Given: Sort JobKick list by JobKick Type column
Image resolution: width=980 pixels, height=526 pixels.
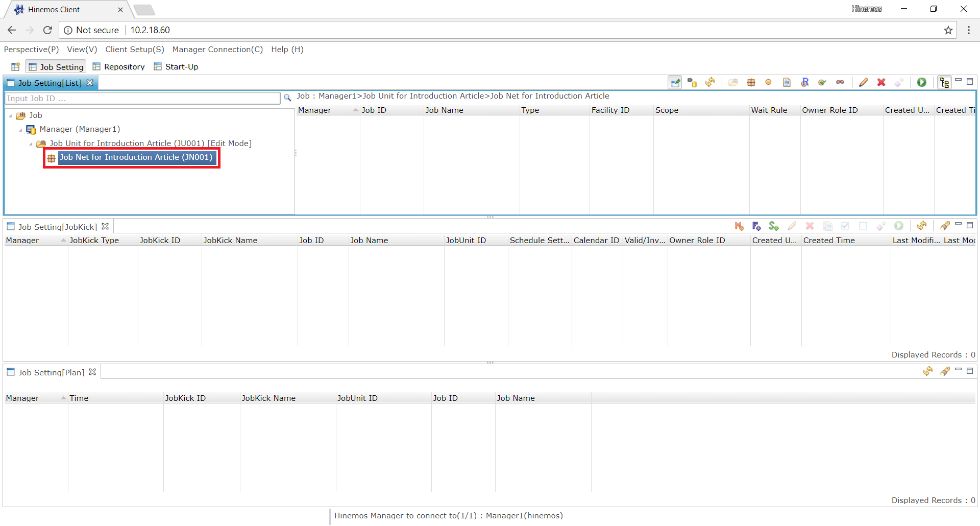Looking at the screenshot, I should [x=103, y=240].
